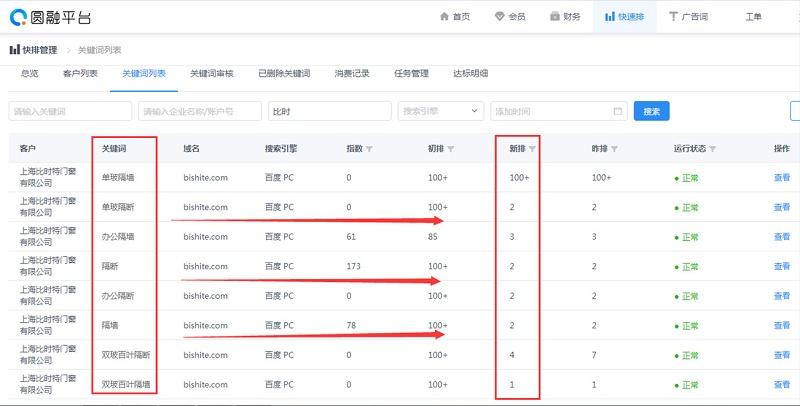Viewport: 800px width, 406px height.
Task: Switch to 已删除关键词 tab
Action: pos(283,74)
